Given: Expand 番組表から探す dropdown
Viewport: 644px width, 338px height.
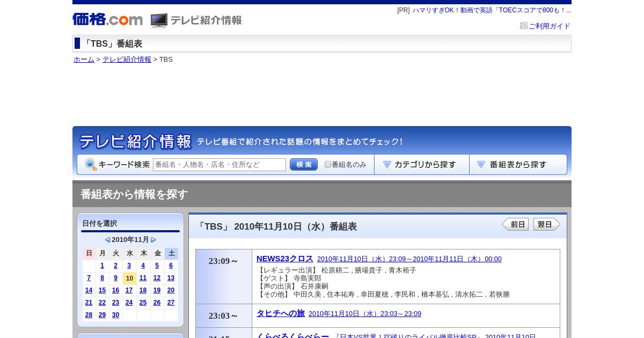Looking at the screenshot, I should [x=518, y=165].
